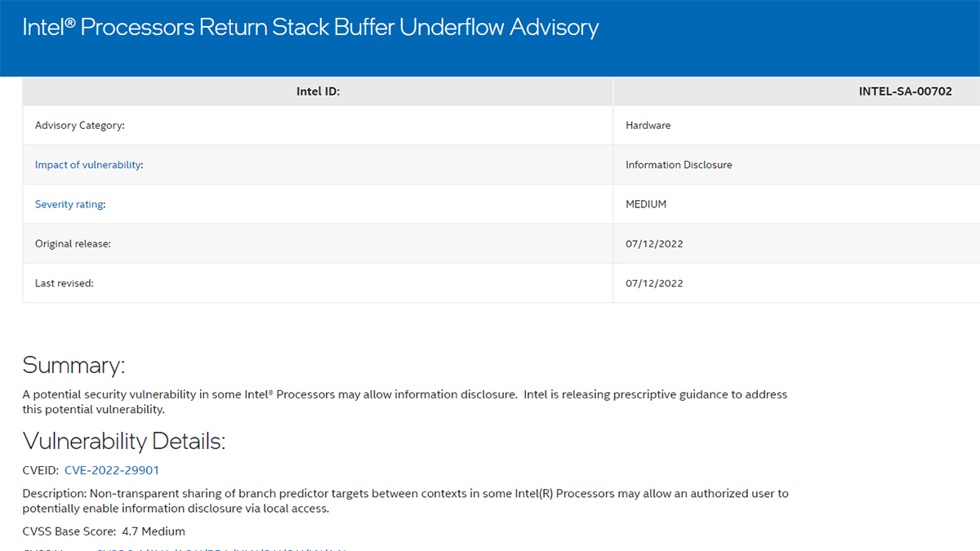The height and width of the screenshot is (551, 980).
Task: Click the "MEDIUM" severity value
Action: (646, 204)
